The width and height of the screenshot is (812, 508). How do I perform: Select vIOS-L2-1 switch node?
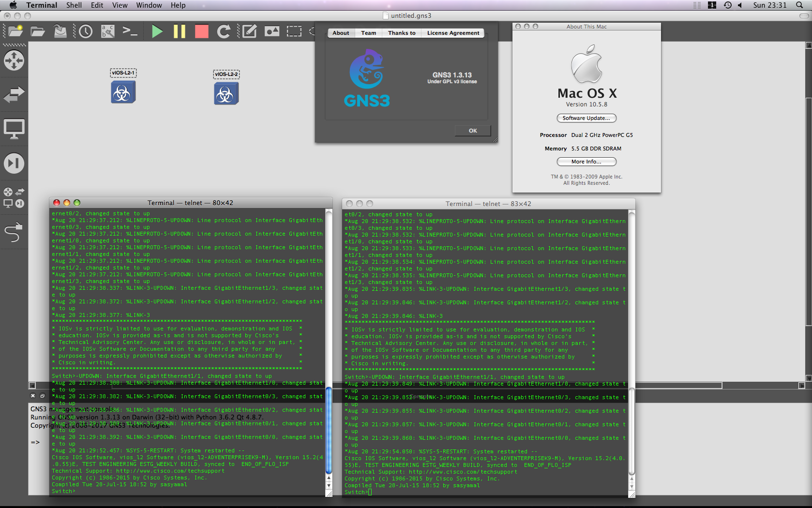pyautogui.click(x=123, y=92)
